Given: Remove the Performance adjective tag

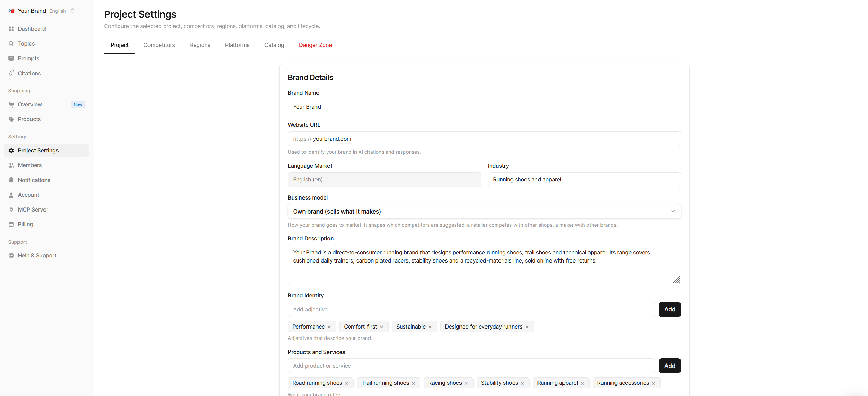Looking at the screenshot, I should point(329,327).
